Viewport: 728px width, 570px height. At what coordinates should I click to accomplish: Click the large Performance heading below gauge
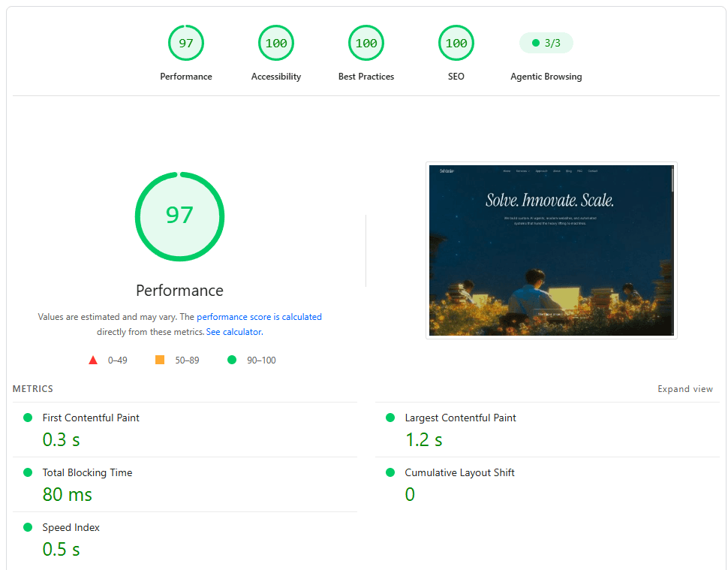[x=179, y=291]
